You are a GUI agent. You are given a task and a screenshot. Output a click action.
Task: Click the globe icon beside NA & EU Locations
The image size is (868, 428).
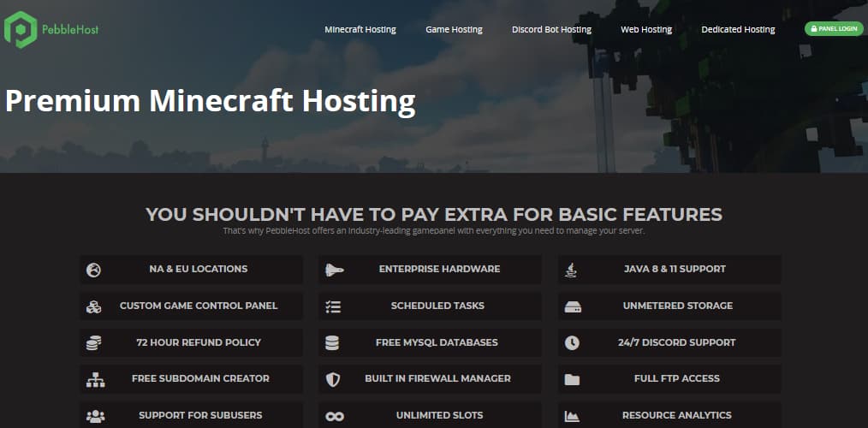(x=94, y=270)
